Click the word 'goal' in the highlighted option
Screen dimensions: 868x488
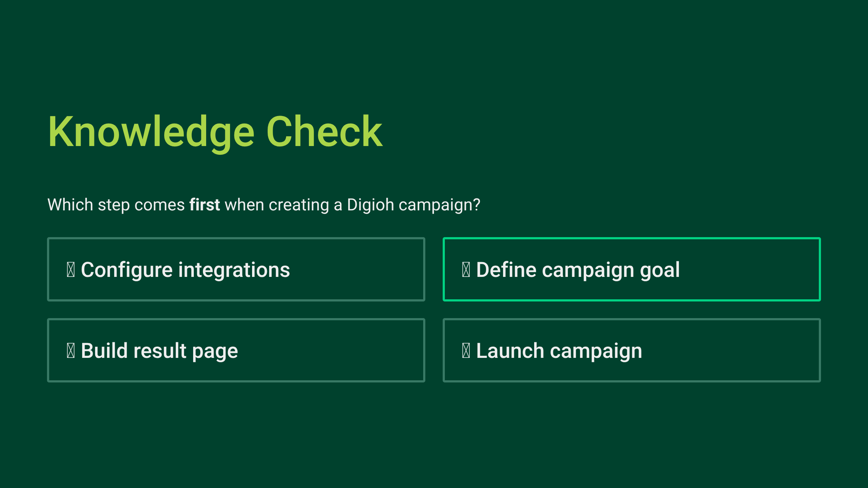coord(660,270)
